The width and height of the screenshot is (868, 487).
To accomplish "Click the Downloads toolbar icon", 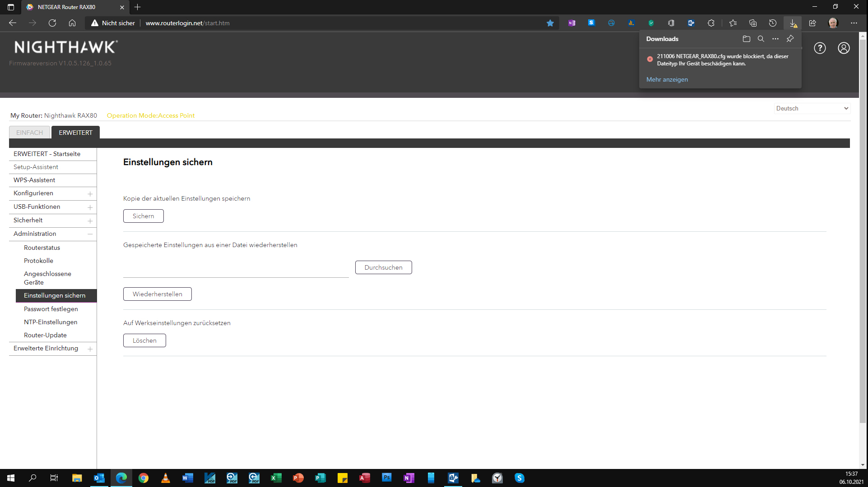I will 793,23.
